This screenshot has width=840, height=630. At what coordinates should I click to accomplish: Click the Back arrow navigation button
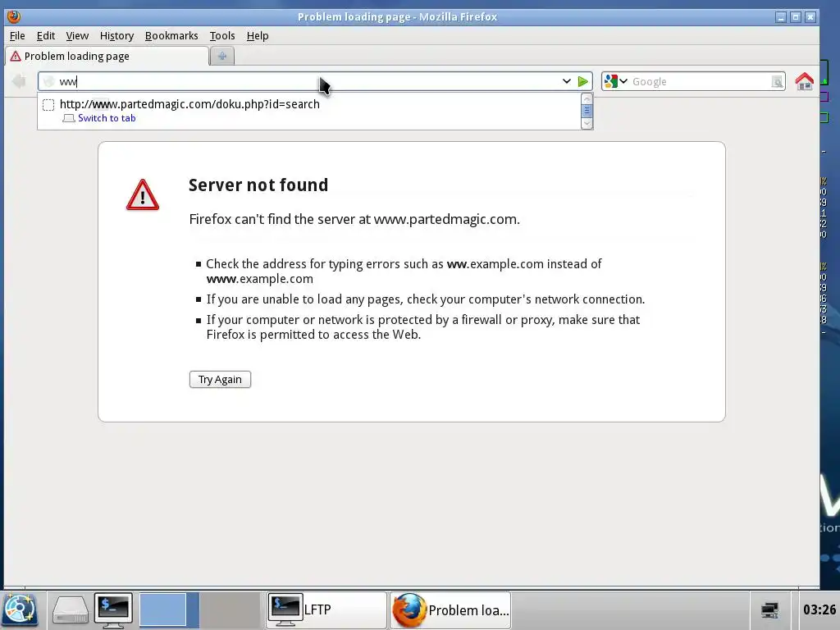pyautogui.click(x=20, y=81)
